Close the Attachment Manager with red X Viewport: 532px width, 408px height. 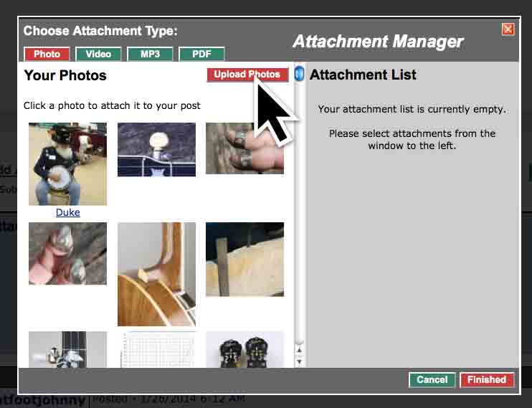(508, 29)
